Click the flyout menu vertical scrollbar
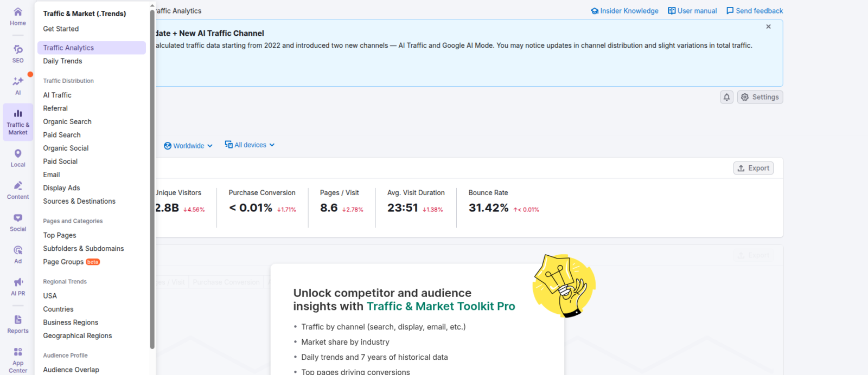 (152, 179)
